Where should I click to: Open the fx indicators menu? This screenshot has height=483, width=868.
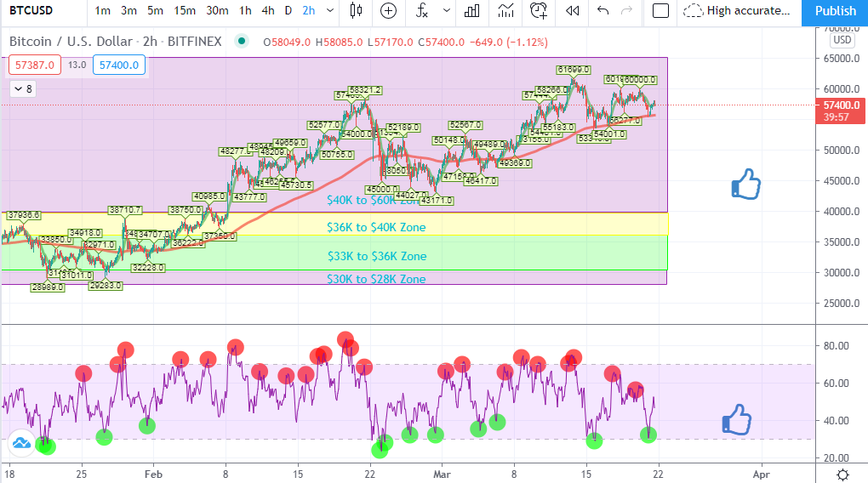(422, 10)
